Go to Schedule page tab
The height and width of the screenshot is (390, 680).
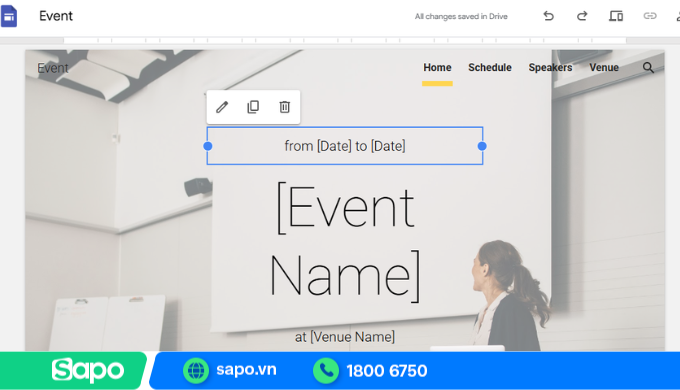[490, 68]
